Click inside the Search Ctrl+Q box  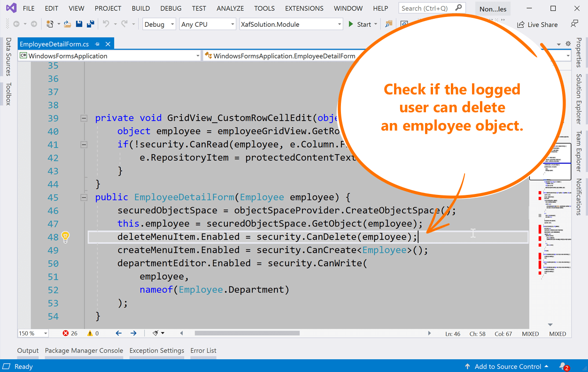pos(427,8)
